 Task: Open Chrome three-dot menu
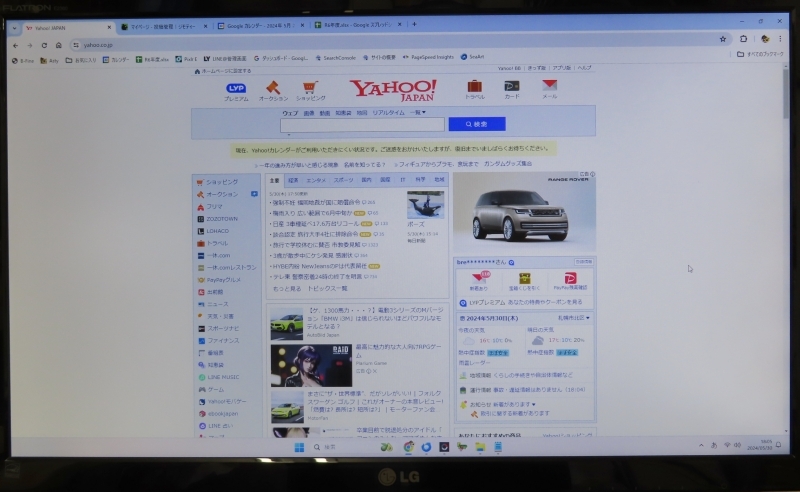780,39
